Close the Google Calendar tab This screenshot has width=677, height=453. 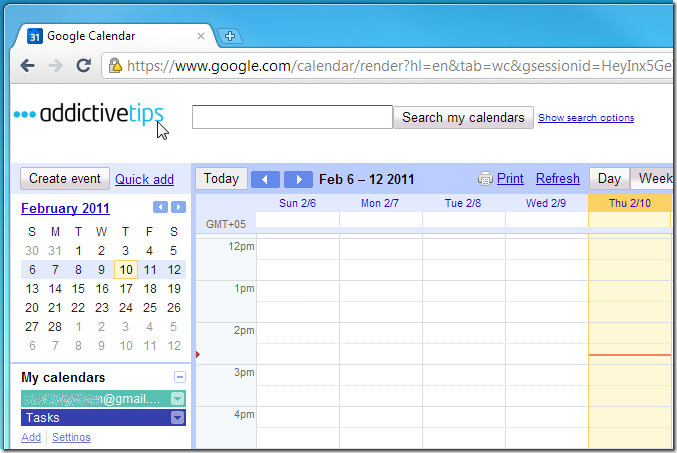coord(201,36)
